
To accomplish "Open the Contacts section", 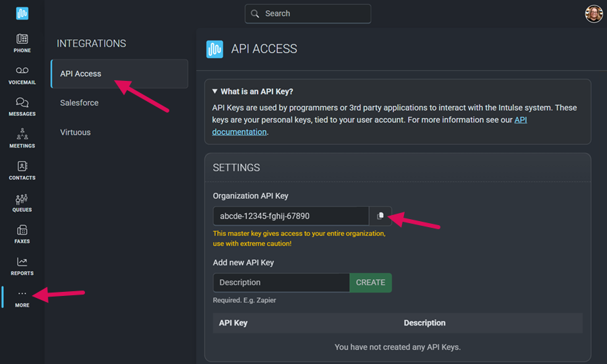I will click(22, 171).
